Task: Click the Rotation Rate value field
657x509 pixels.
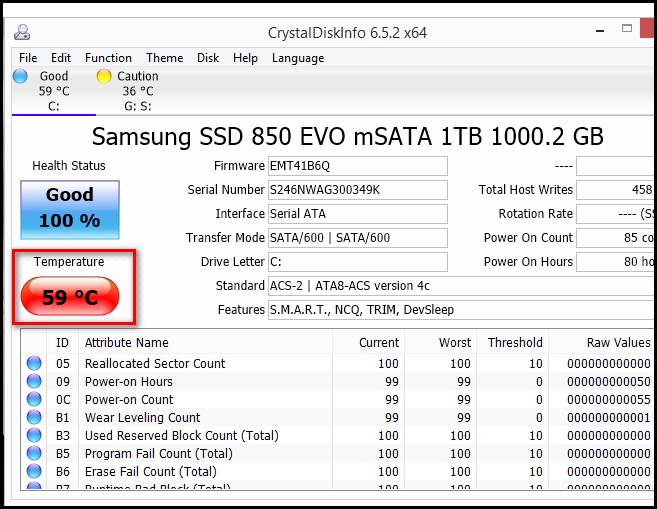Action: [x=615, y=214]
